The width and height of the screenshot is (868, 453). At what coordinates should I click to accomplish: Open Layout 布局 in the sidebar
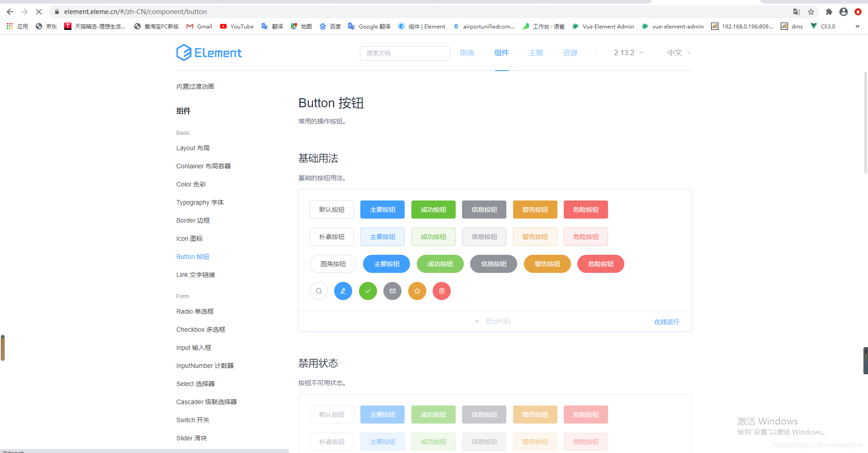tap(193, 148)
